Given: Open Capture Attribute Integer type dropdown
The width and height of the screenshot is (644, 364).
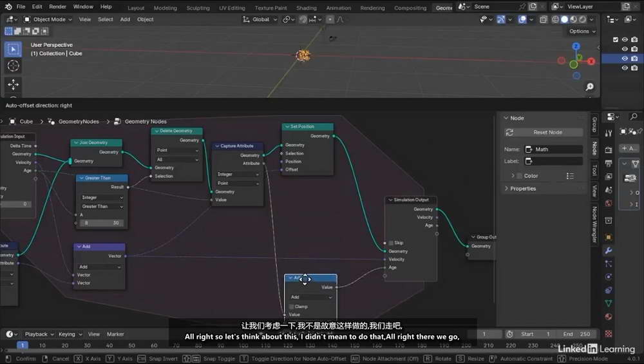Looking at the screenshot, I should [x=238, y=174].
